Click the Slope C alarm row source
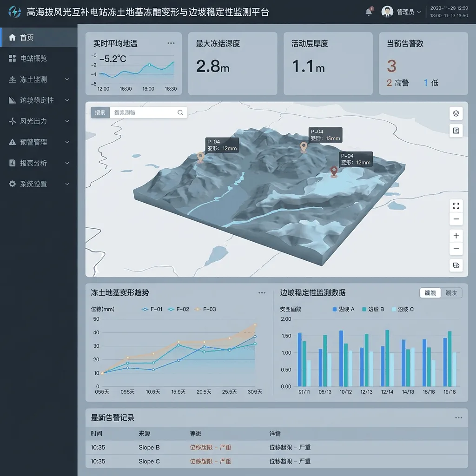The height and width of the screenshot is (476, 476). tap(149, 461)
